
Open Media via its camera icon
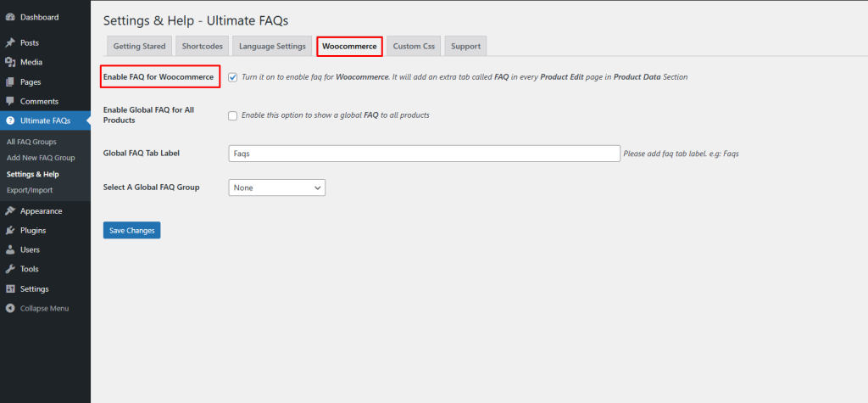click(x=10, y=62)
